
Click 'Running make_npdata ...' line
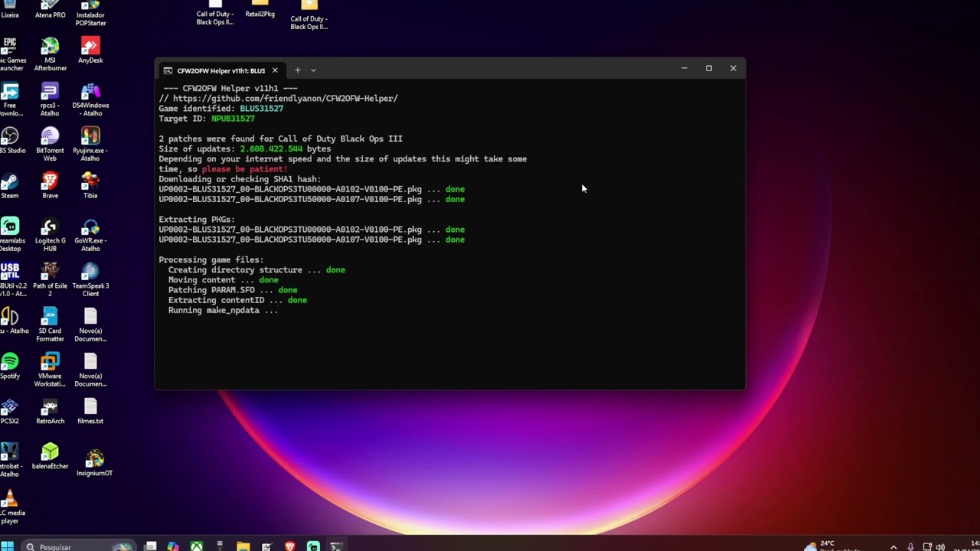(223, 310)
